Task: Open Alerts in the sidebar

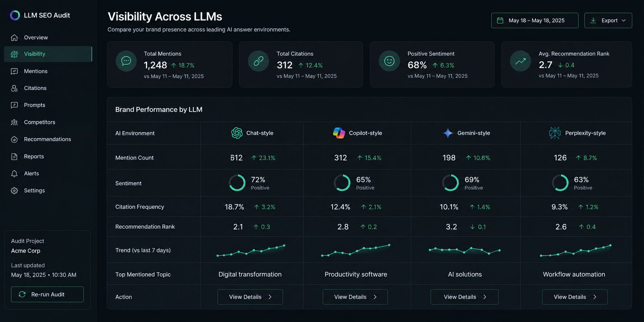Action: tap(48, 174)
